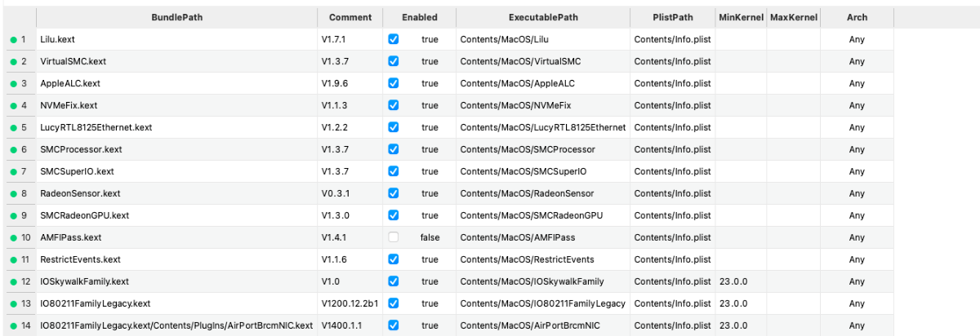Untick Enabled checkbox for AirPortBrcmNIC plugin row

(394, 325)
